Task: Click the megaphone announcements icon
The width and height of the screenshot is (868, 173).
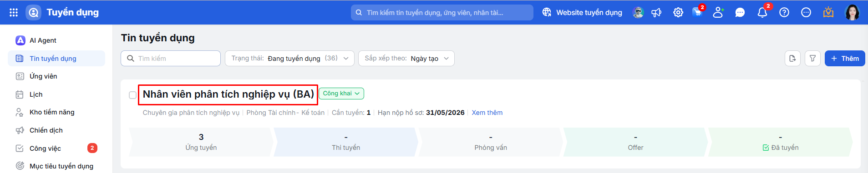Action: click(x=656, y=12)
